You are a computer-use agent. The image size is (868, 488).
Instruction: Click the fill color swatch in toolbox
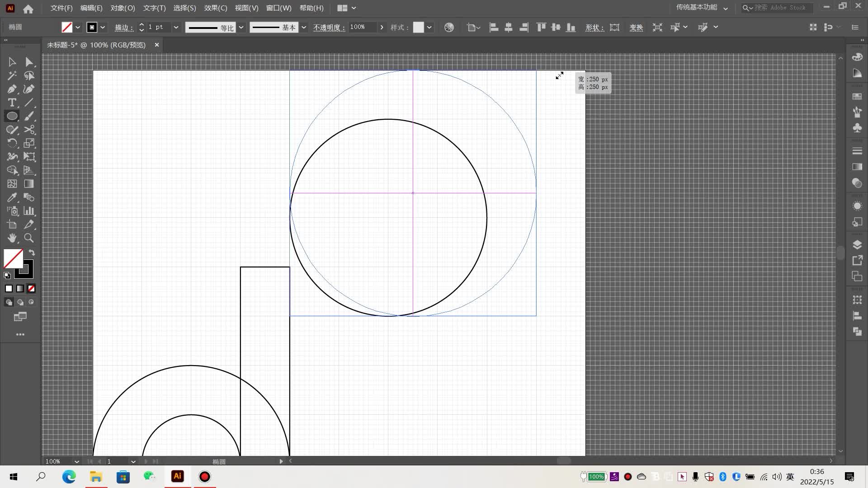(13, 258)
